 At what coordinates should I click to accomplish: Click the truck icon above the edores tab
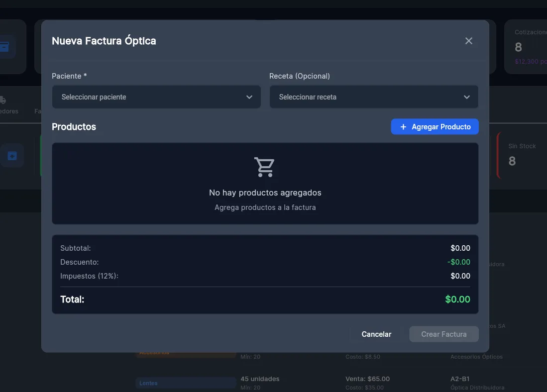[x=3, y=100]
